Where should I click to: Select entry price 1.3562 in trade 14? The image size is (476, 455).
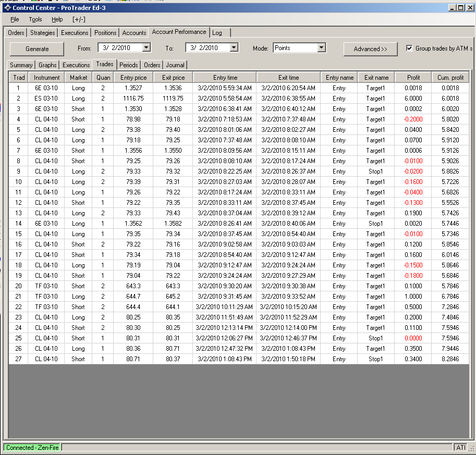[x=133, y=224]
